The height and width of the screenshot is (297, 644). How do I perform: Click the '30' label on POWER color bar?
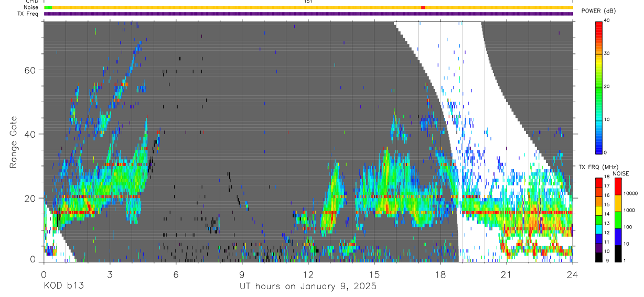pos(607,53)
